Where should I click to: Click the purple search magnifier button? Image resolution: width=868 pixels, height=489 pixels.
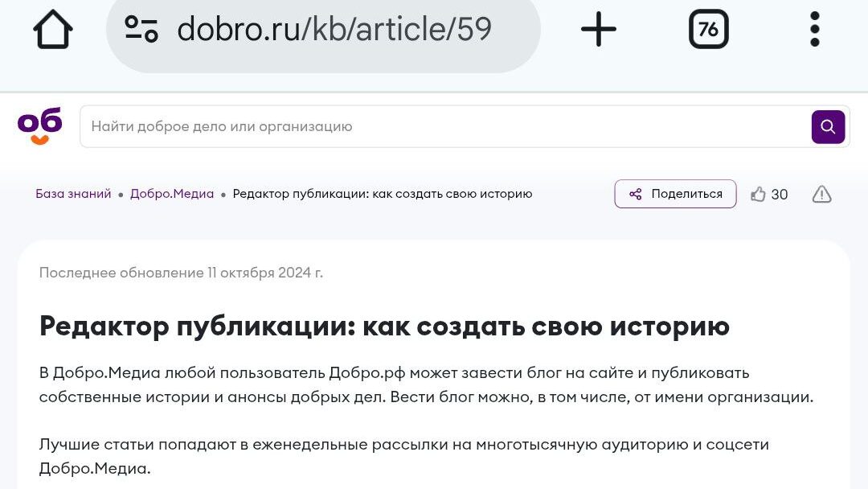pyautogui.click(x=828, y=127)
